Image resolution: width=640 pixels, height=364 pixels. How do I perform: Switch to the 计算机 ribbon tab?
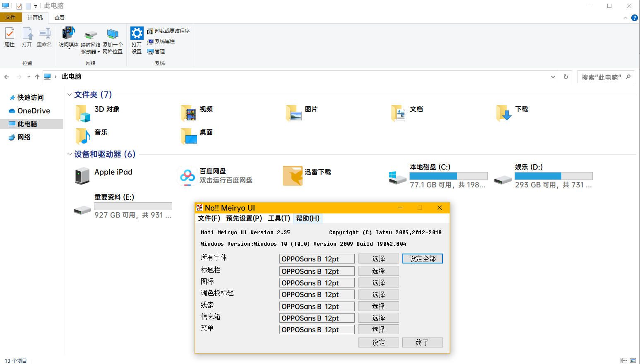pos(35,17)
